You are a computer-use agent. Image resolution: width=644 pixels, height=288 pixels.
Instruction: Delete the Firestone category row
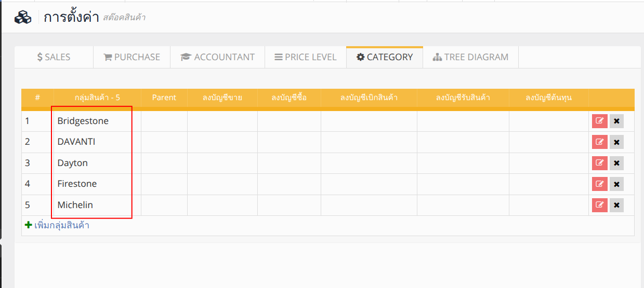click(616, 184)
